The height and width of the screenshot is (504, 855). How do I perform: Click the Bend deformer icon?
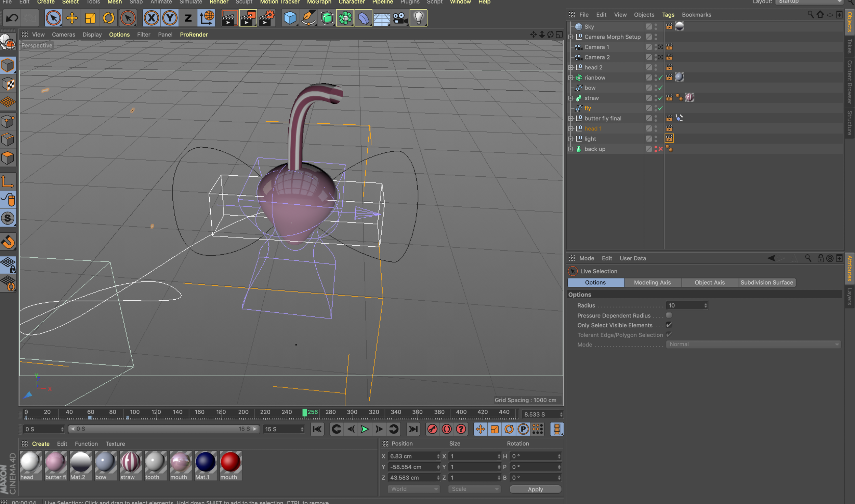[x=364, y=18]
